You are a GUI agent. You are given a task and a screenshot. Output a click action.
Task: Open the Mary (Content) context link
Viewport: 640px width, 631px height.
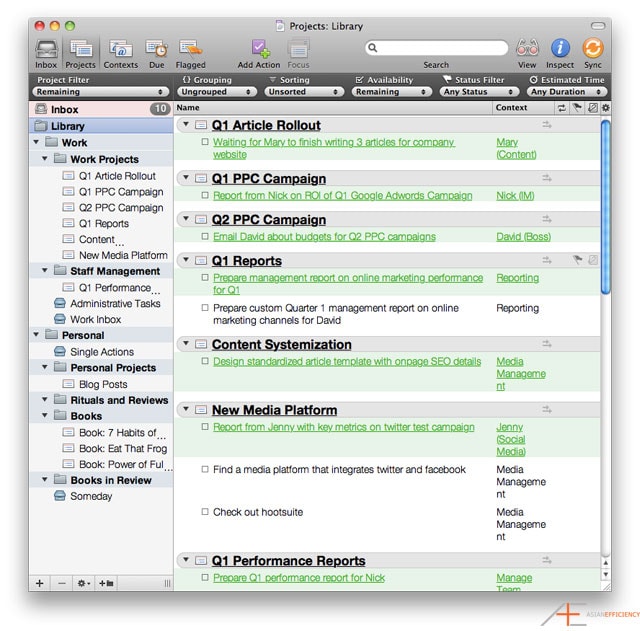pyautogui.click(x=516, y=148)
